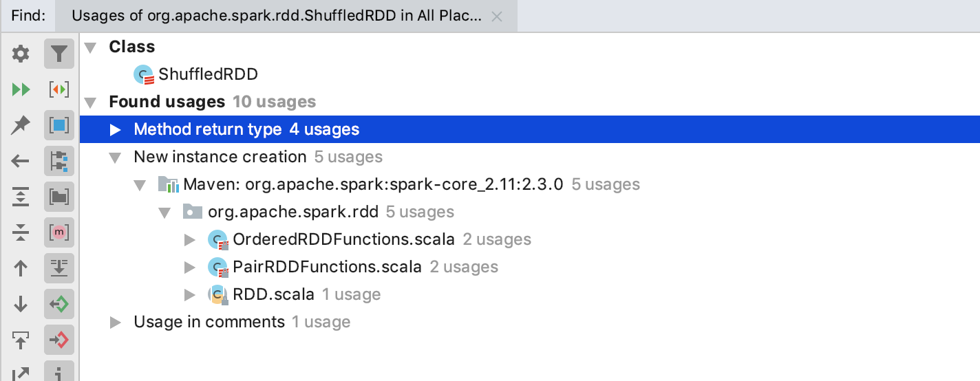Image resolution: width=980 pixels, height=381 pixels.
Task: Expand the Method return type node
Action: pyautogui.click(x=116, y=129)
